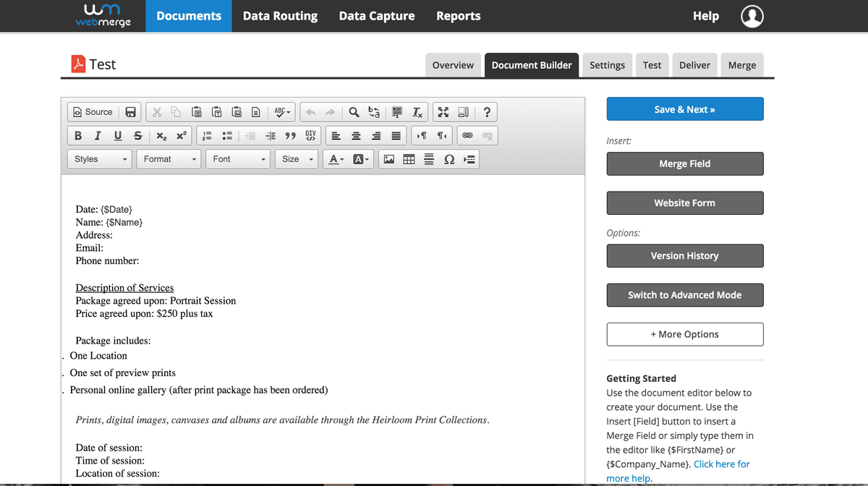Switch to the Settings tab
The width and height of the screenshot is (868, 486).
pos(607,65)
